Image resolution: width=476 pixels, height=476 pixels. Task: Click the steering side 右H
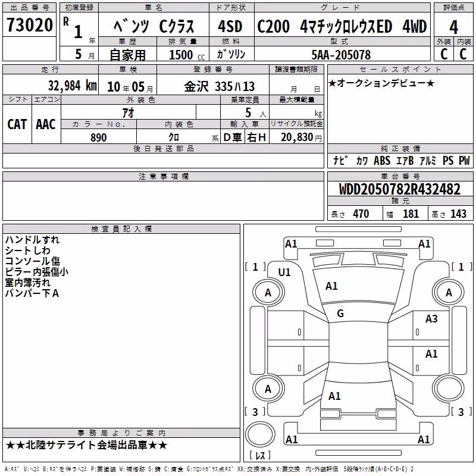pyautogui.click(x=256, y=137)
